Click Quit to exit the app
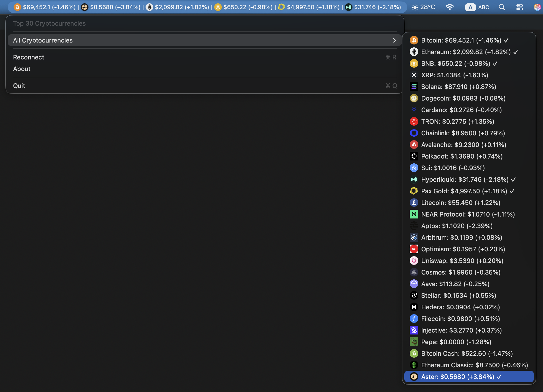 pyautogui.click(x=19, y=86)
